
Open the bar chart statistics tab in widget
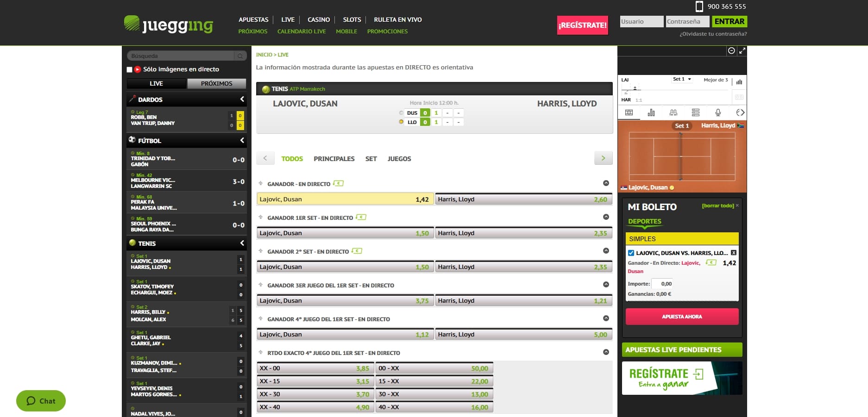pyautogui.click(x=651, y=112)
